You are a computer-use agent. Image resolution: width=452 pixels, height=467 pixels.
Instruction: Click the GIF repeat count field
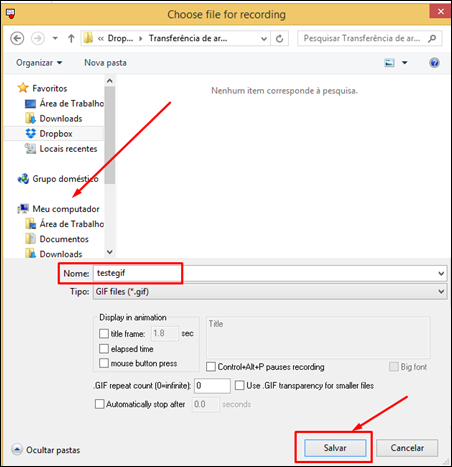pyautogui.click(x=212, y=386)
